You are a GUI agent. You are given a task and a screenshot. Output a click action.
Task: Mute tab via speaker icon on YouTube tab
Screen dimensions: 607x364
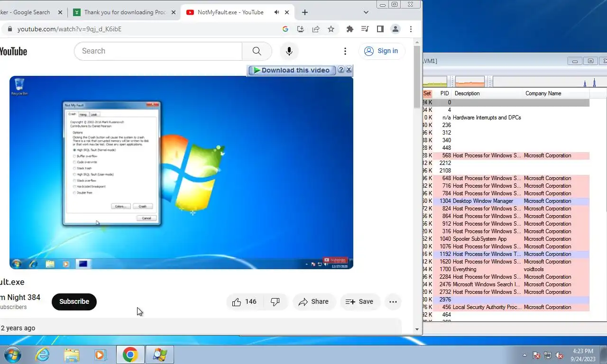(x=277, y=12)
